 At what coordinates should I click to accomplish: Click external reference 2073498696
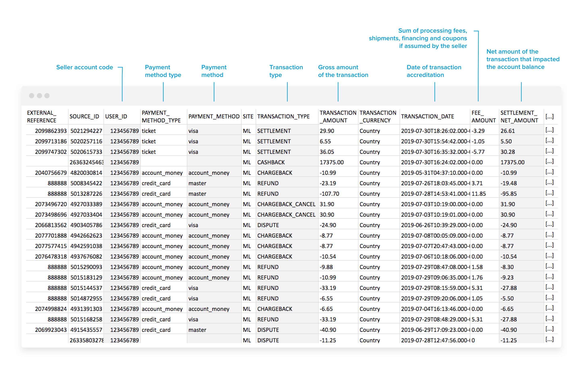(x=51, y=215)
